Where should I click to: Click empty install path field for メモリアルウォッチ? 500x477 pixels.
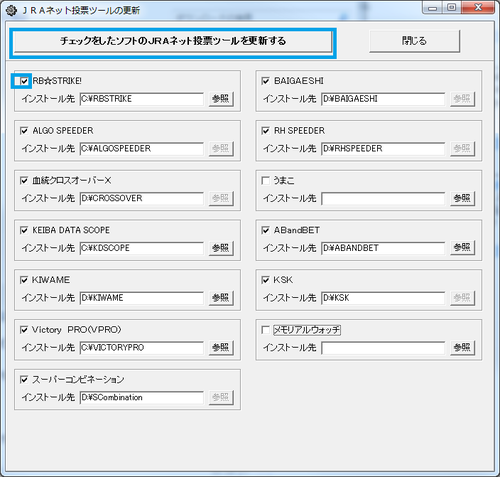383,348
